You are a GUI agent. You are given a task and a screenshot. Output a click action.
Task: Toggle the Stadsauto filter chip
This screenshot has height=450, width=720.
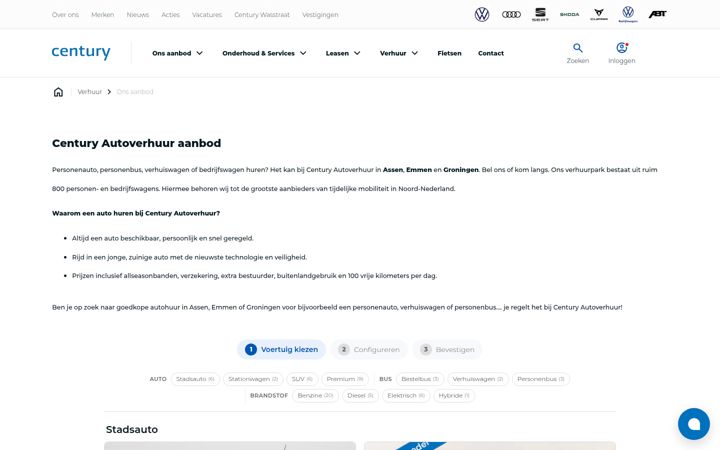coord(195,379)
